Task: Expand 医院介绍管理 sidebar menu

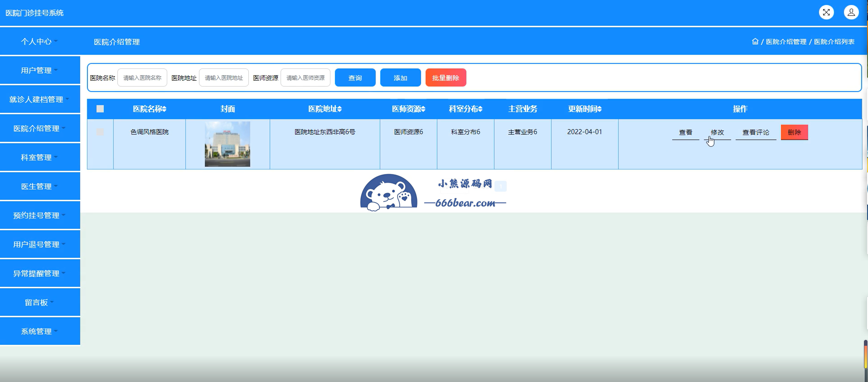Action: point(40,128)
